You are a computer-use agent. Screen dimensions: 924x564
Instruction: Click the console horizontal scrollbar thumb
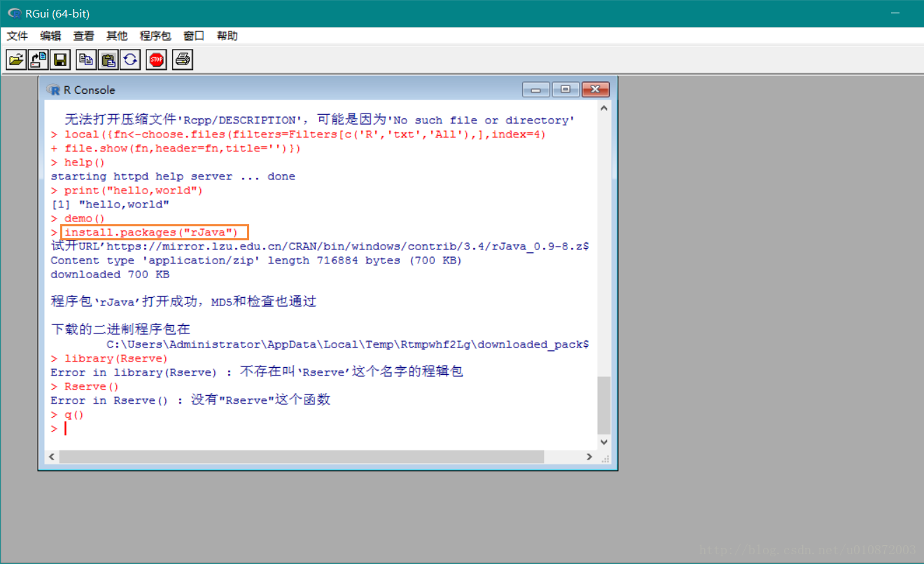(302, 456)
